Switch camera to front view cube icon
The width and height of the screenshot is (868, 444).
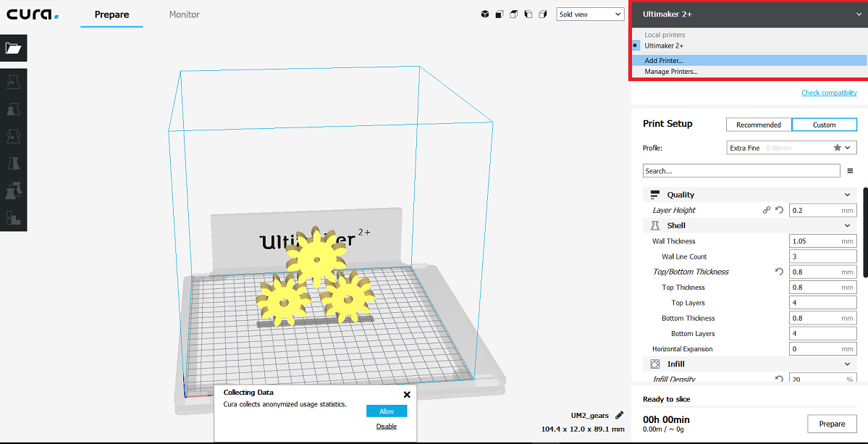pyautogui.click(x=500, y=14)
